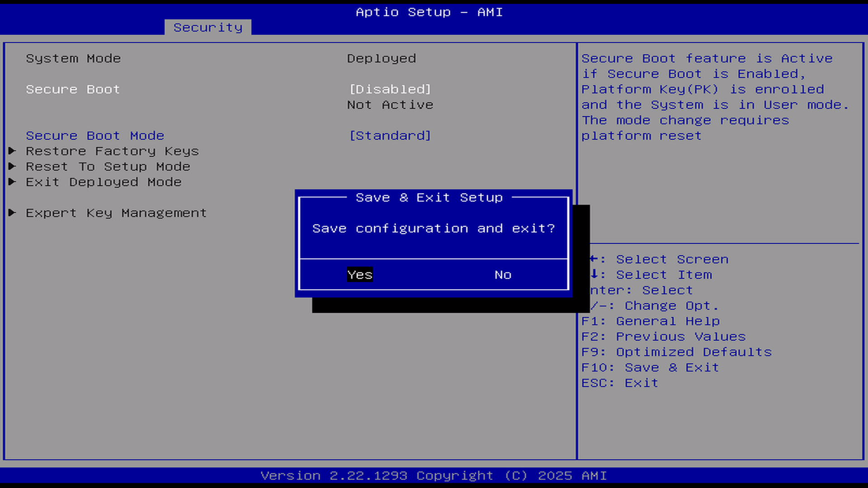Click the Yes button in dialog

coord(359,275)
